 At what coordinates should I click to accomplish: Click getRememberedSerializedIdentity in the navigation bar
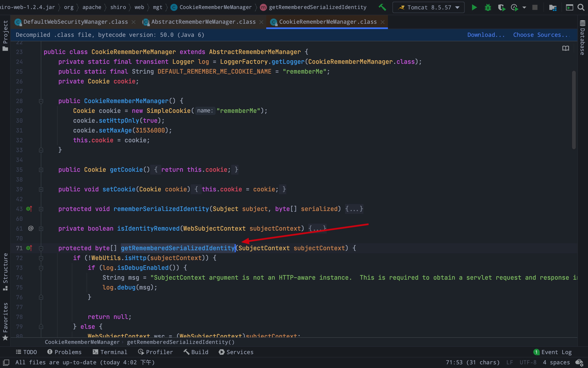(x=313, y=7)
